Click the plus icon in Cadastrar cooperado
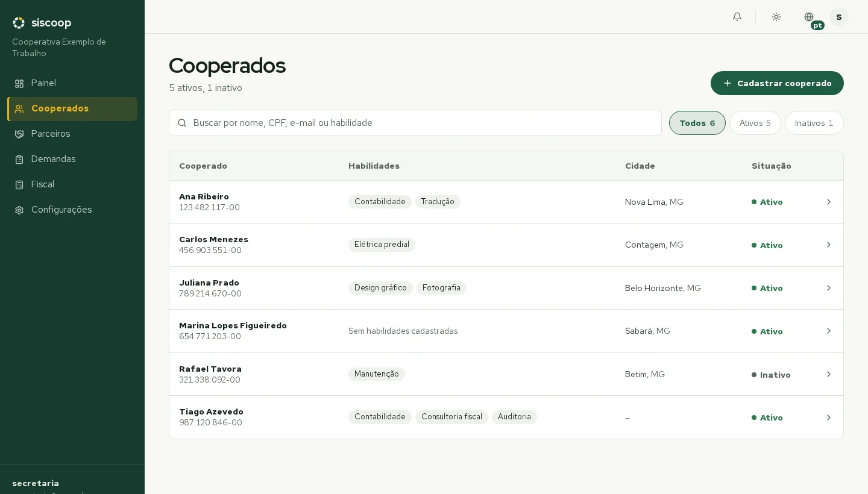 click(x=728, y=83)
